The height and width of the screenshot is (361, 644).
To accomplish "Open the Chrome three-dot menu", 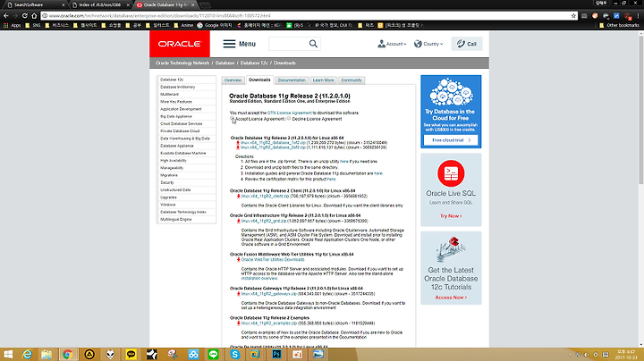I will [639, 15].
